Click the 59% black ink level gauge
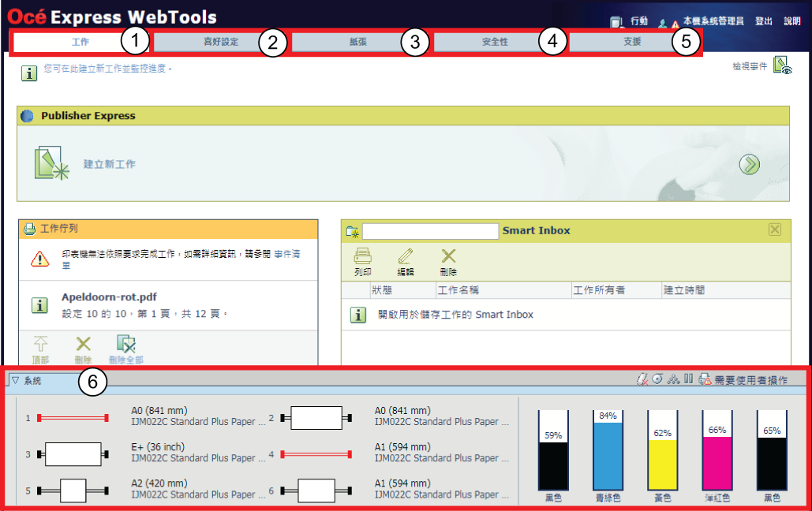 coord(554,450)
